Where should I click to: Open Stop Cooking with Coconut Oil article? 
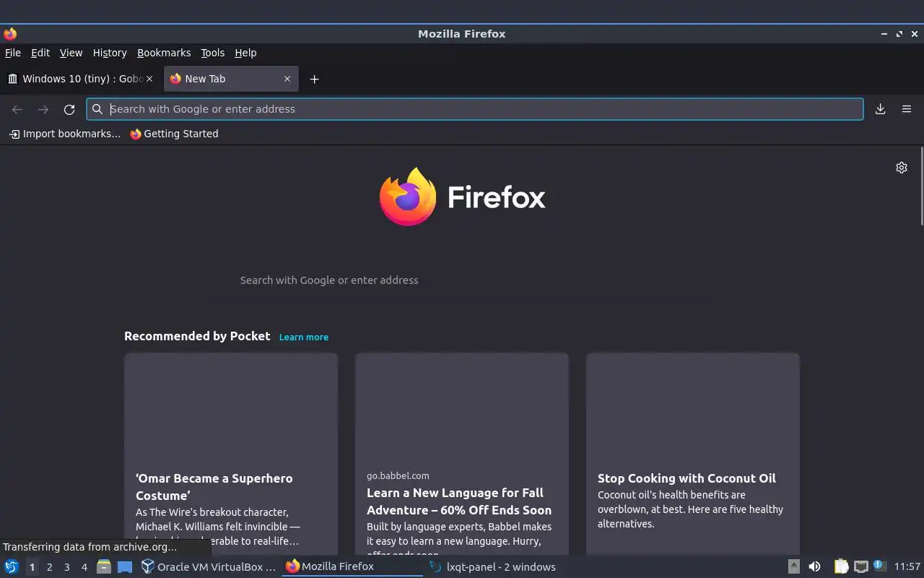693,454
